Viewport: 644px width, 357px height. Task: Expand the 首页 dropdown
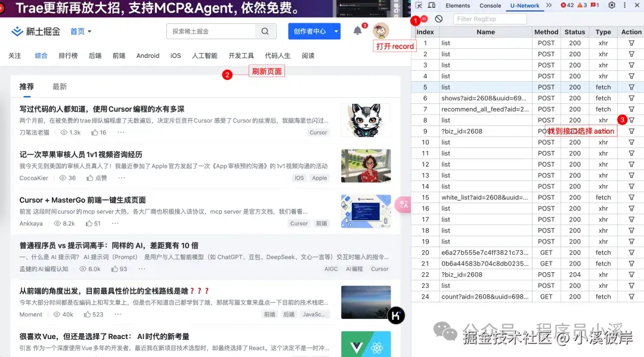coord(80,31)
